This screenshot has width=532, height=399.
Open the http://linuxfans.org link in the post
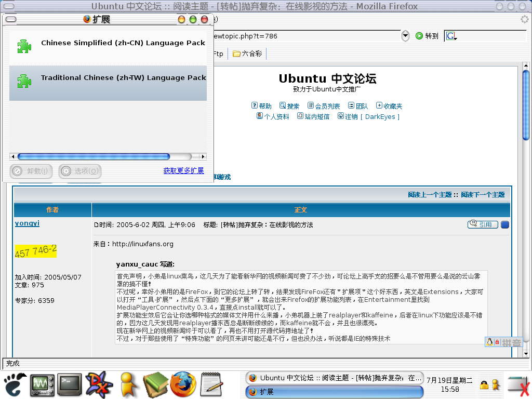tap(143, 244)
